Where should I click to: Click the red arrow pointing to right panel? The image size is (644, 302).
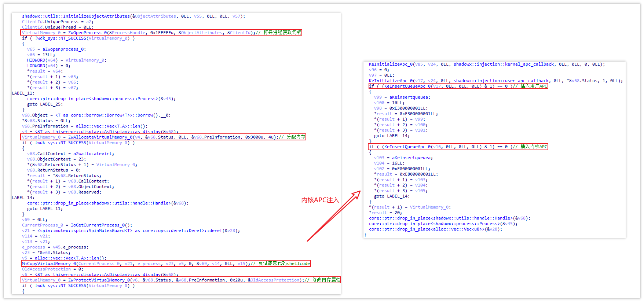[333, 216]
